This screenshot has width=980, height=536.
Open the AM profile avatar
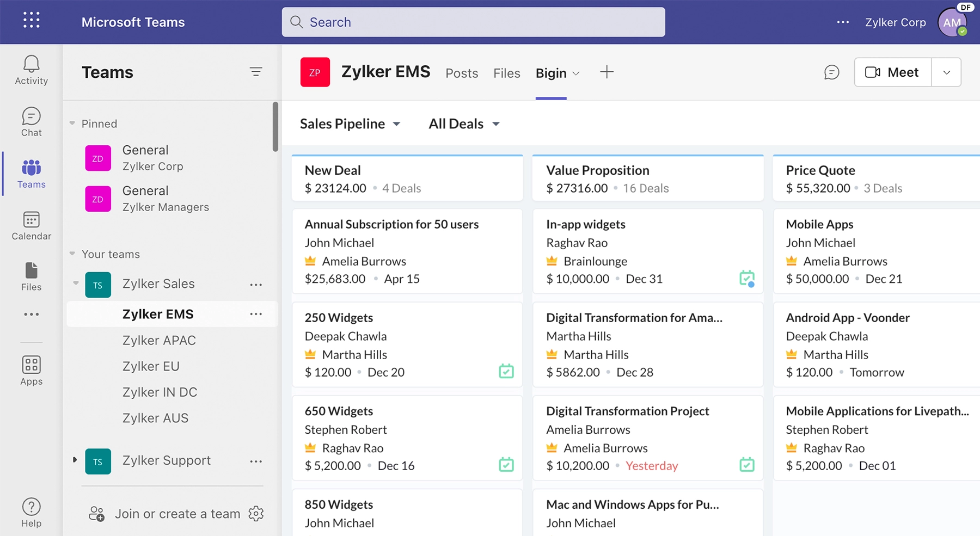tap(952, 23)
